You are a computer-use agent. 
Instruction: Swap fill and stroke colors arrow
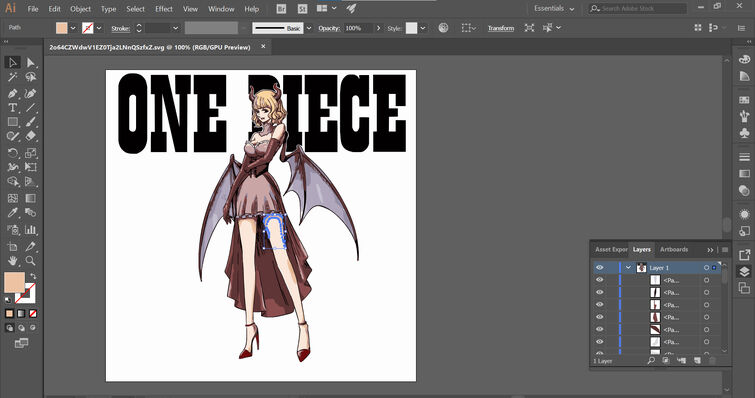pos(33,276)
